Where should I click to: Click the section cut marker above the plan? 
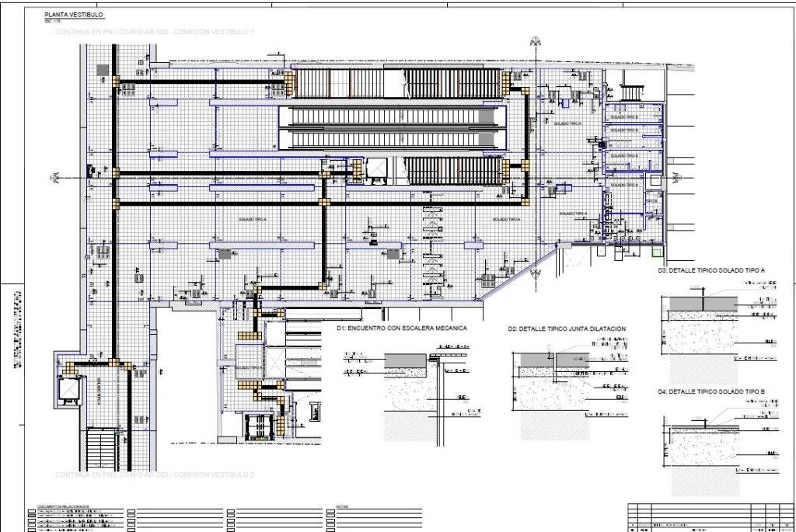(x=535, y=42)
